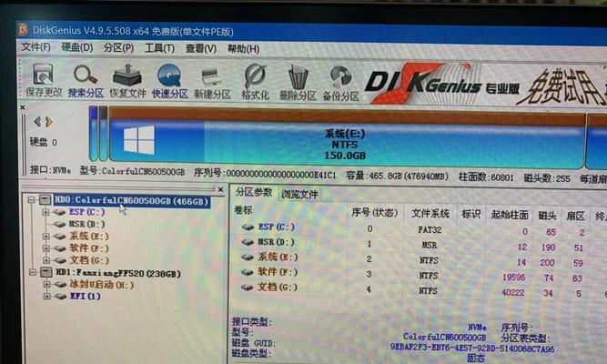Click the Delete Partition (删除分区) icon
607x364 pixels.
pyautogui.click(x=298, y=83)
